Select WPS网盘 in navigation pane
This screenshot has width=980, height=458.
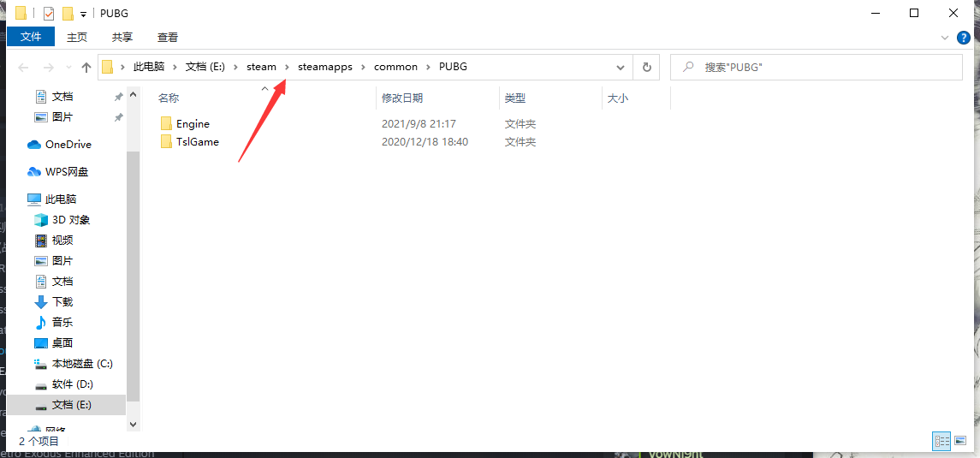pyautogui.click(x=66, y=172)
